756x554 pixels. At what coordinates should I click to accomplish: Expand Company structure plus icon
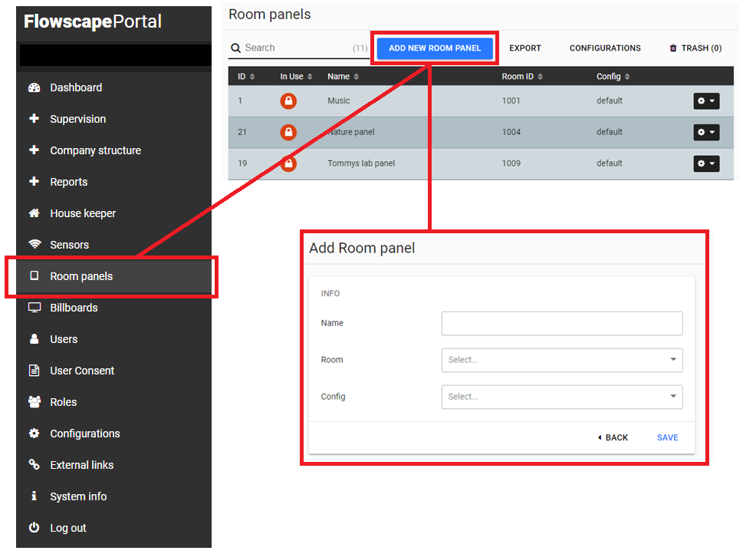point(35,150)
